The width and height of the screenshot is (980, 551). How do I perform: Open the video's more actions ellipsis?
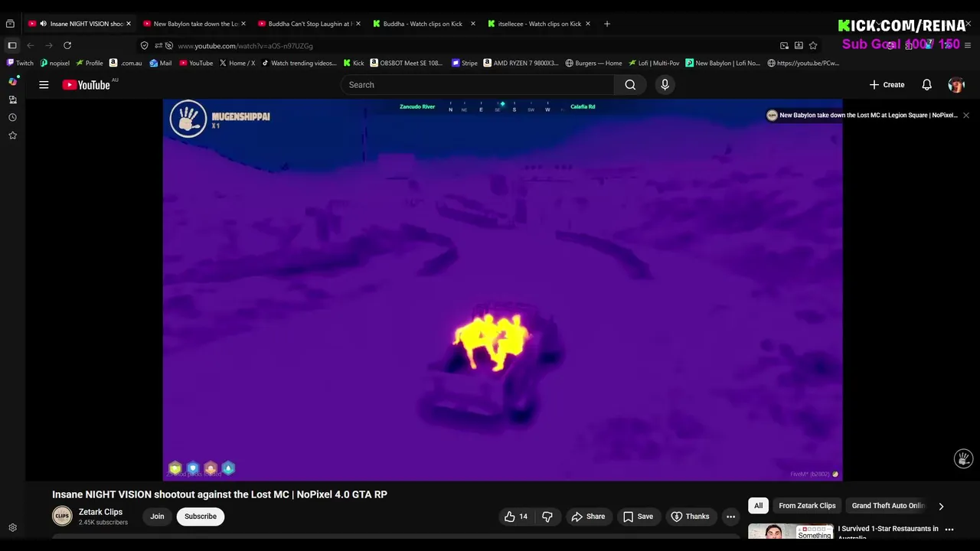[730, 517]
